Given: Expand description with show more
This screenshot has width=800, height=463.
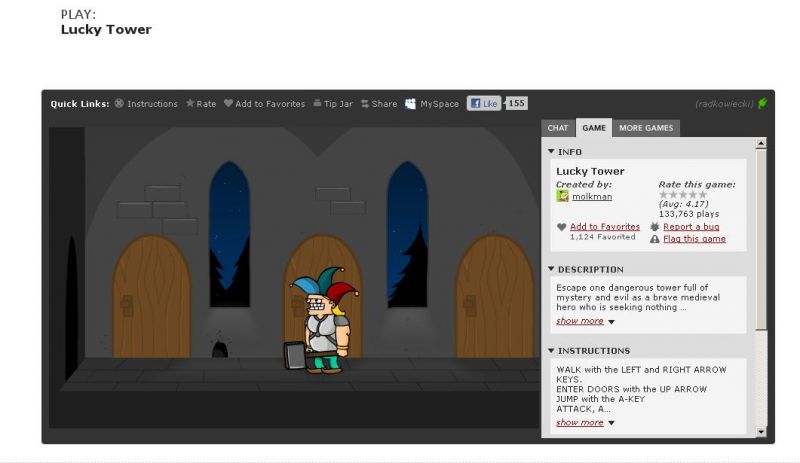Looking at the screenshot, I should pos(580,321).
